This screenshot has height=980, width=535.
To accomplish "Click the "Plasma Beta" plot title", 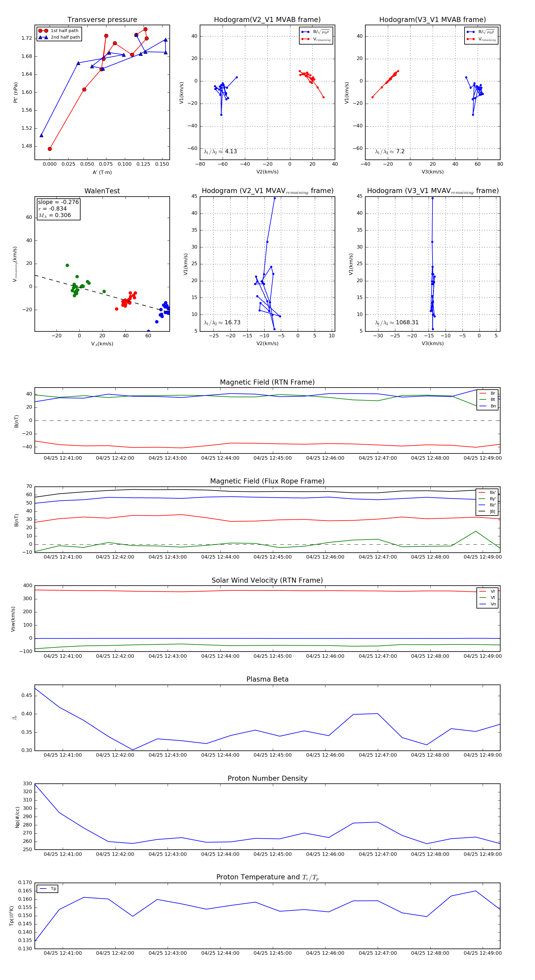I will (267, 679).
